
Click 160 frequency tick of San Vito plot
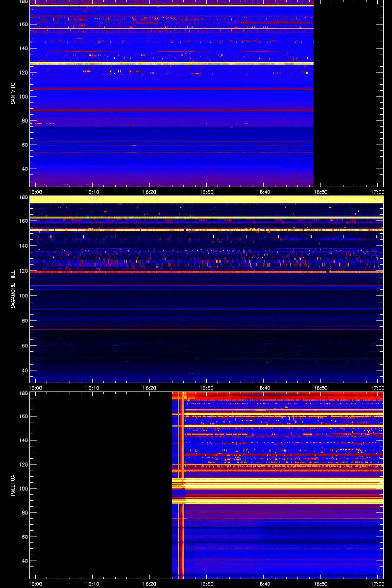coord(23,24)
